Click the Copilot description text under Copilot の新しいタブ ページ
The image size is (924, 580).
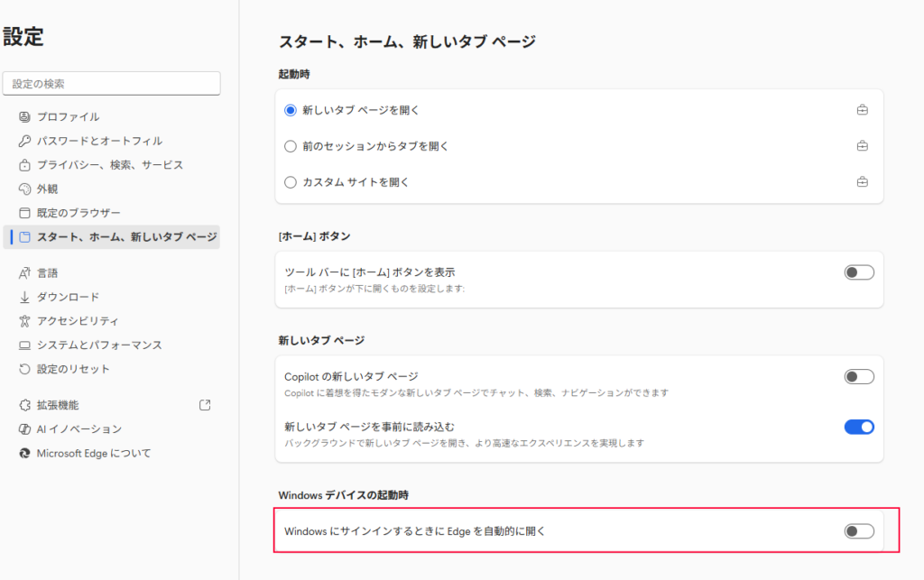pos(476,392)
